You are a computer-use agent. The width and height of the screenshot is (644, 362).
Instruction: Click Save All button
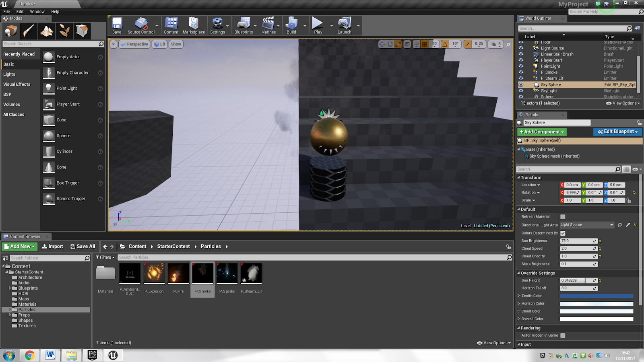(x=83, y=247)
